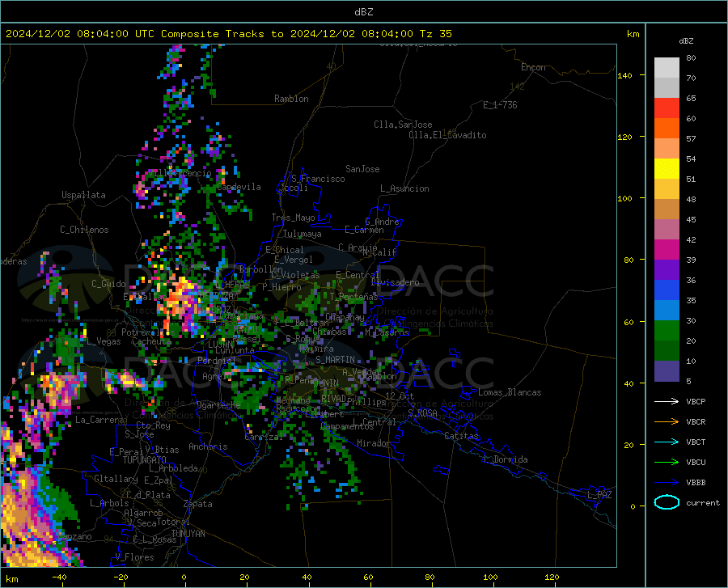Select the pink legend swatch near 45
Screen dimensions: 728x588
667,230
